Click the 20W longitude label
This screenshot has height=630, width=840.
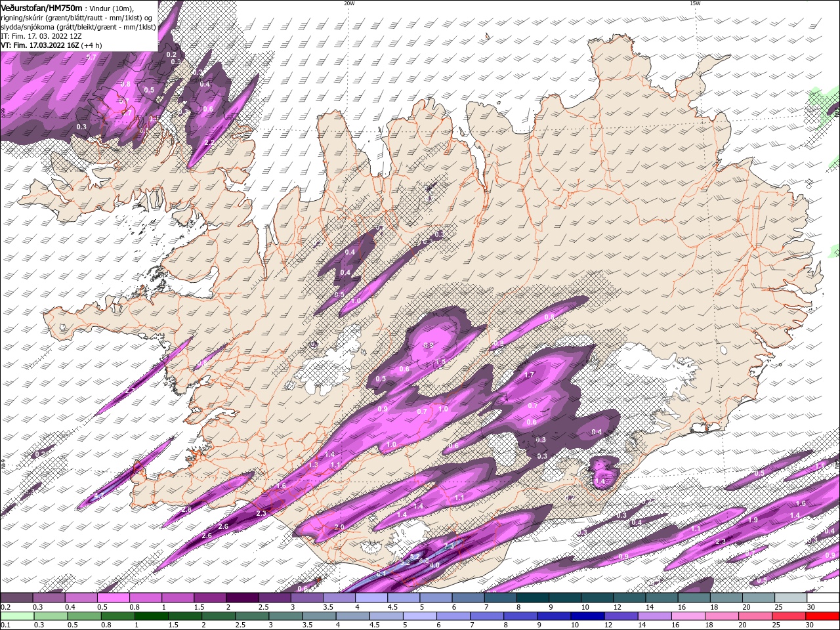coord(349,3)
